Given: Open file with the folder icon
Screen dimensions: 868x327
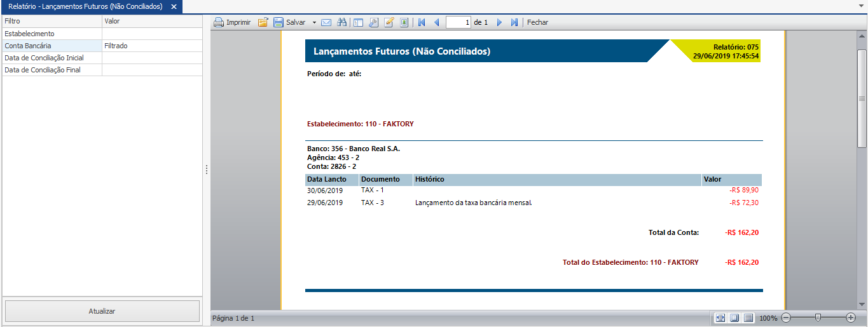Looking at the screenshot, I should (x=263, y=22).
